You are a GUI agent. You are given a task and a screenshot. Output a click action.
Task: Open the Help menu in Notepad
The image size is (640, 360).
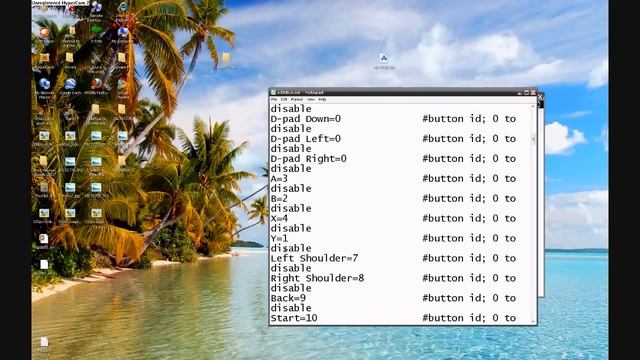coord(322,99)
